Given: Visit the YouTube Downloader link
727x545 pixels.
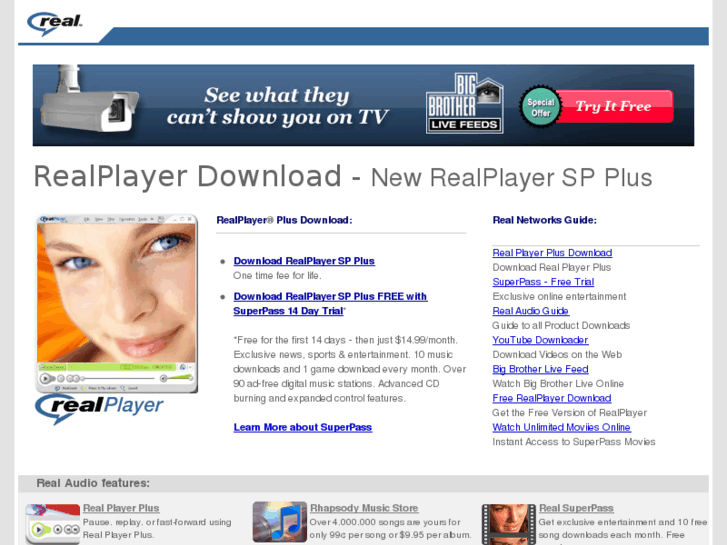Looking at the screenshot, I should point(540,340).
